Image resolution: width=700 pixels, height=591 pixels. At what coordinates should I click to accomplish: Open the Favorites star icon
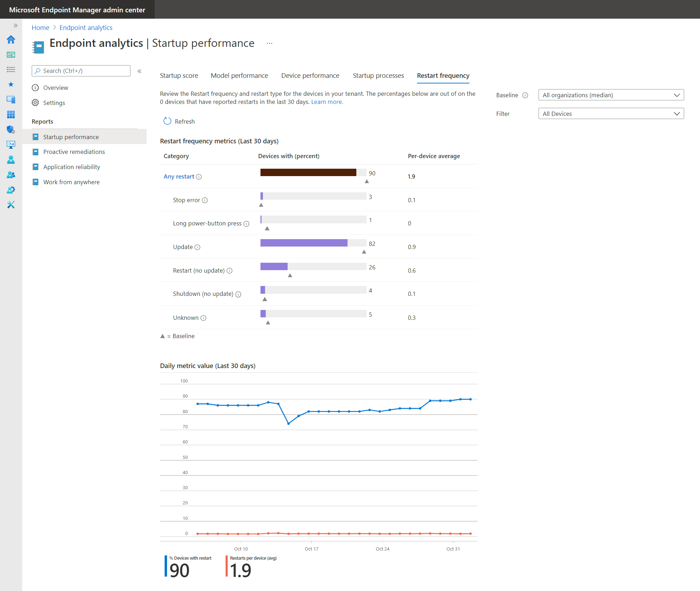click(11, 85)
